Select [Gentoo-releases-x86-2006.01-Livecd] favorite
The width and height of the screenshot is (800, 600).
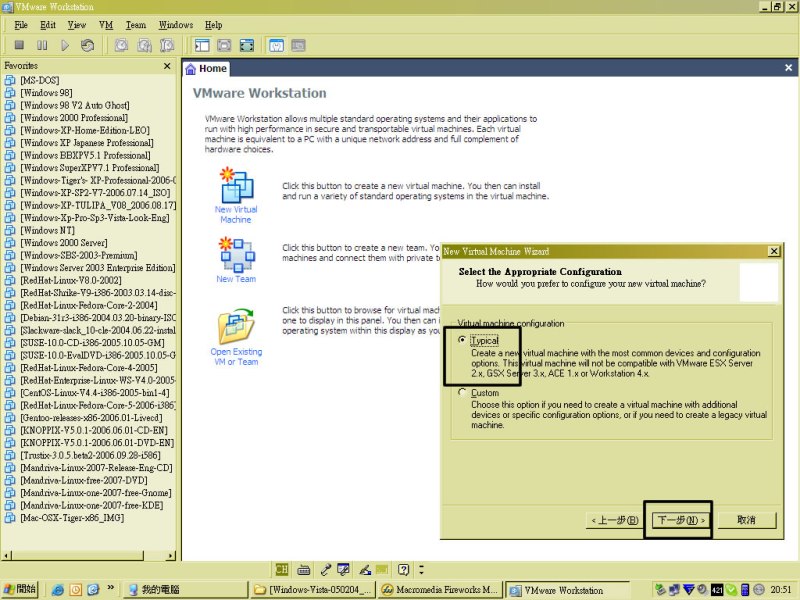coord(91,418)
